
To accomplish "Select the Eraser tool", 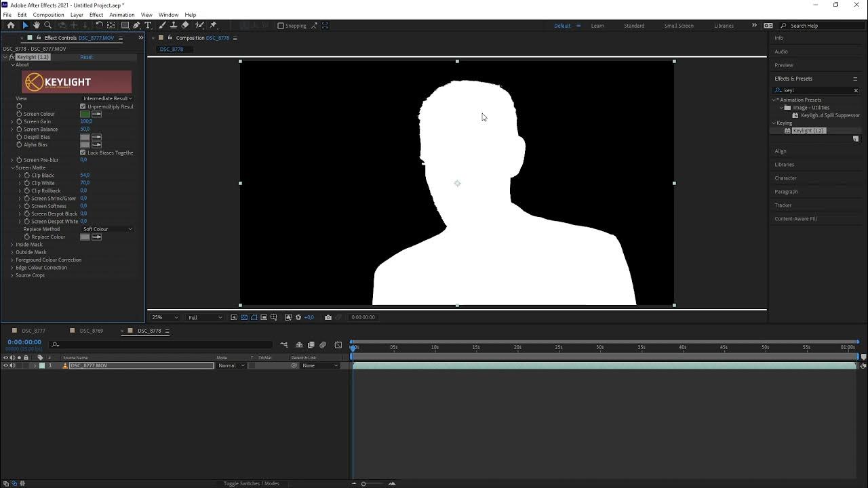I will pos(185,25).
